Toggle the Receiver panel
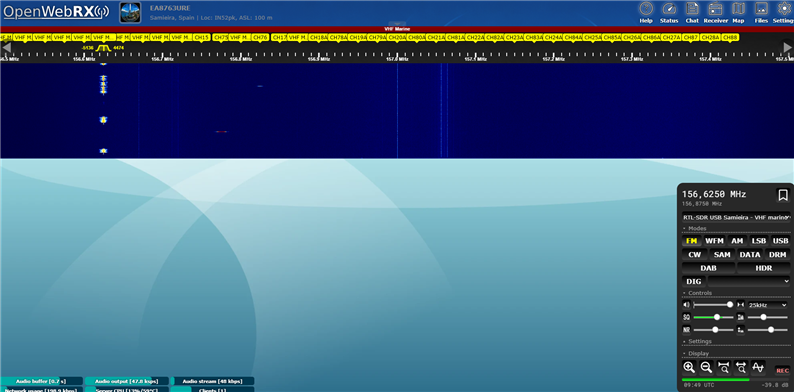The height and width of the screenshot is (392, 794). coord(716,12)
